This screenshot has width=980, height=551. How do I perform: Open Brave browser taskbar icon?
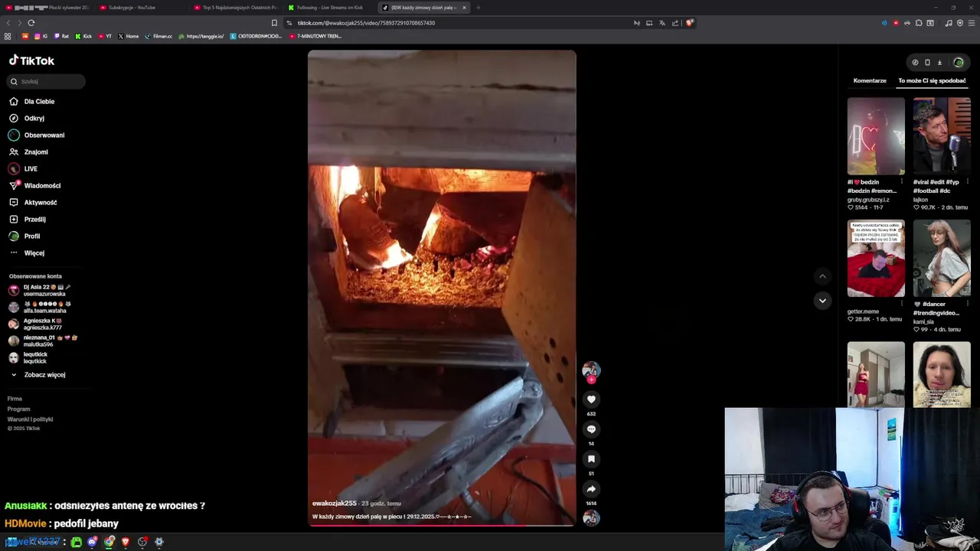126,542
